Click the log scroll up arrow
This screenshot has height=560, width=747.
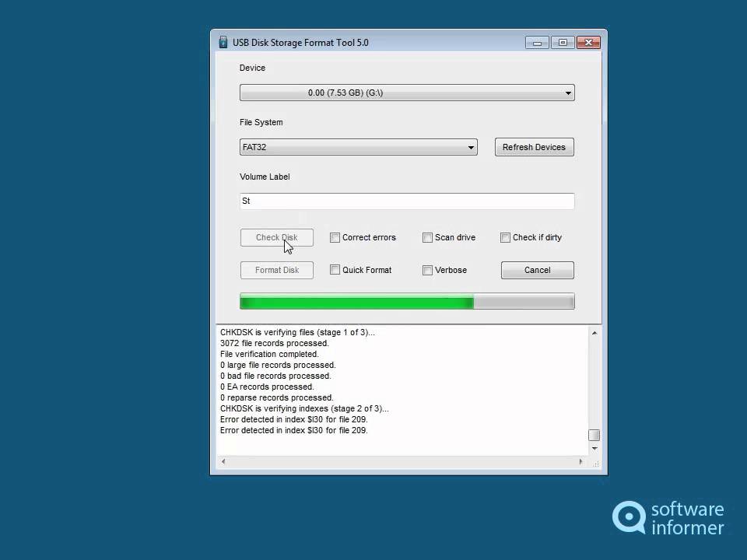click(594, 333)
